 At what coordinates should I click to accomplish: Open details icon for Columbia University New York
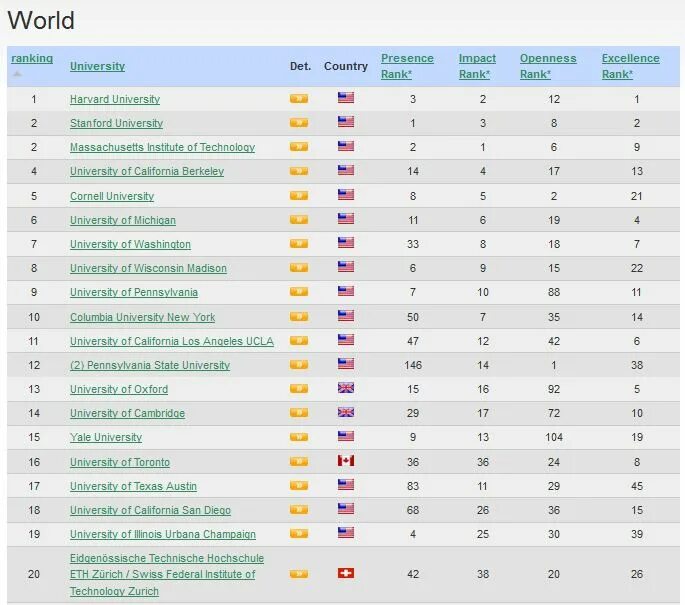(299, 316)
